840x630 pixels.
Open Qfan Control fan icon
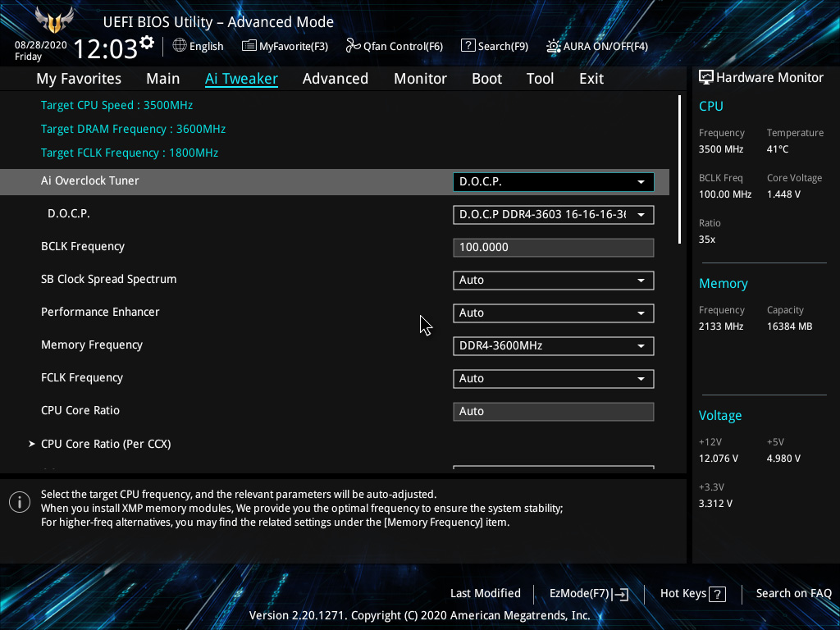pyautogui.click(x=353, y=46)
